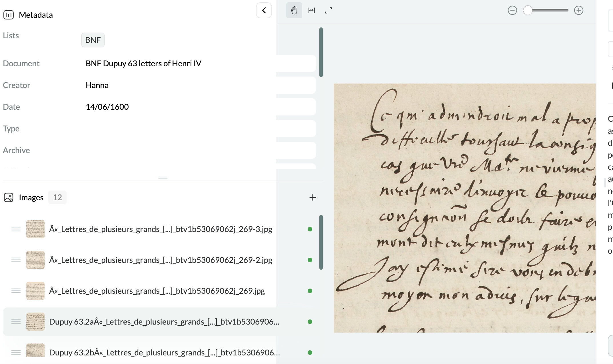Click the images list vertical scrollbar

[x=321, y=242]
